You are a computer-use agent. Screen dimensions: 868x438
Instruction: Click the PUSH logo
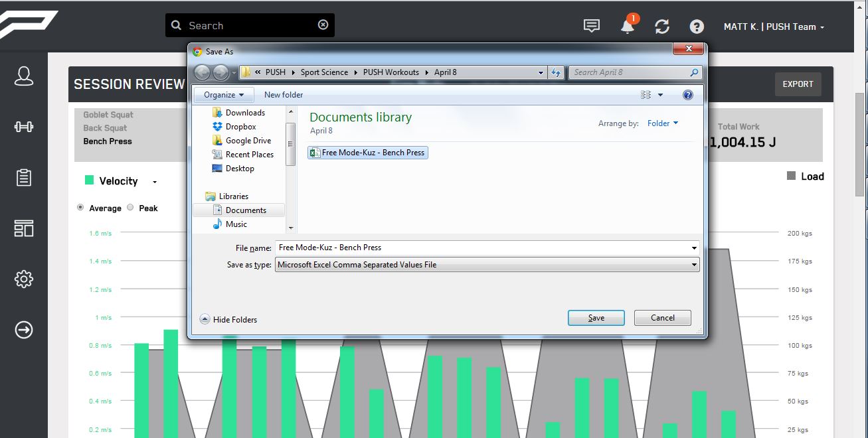tap(28, 25)
